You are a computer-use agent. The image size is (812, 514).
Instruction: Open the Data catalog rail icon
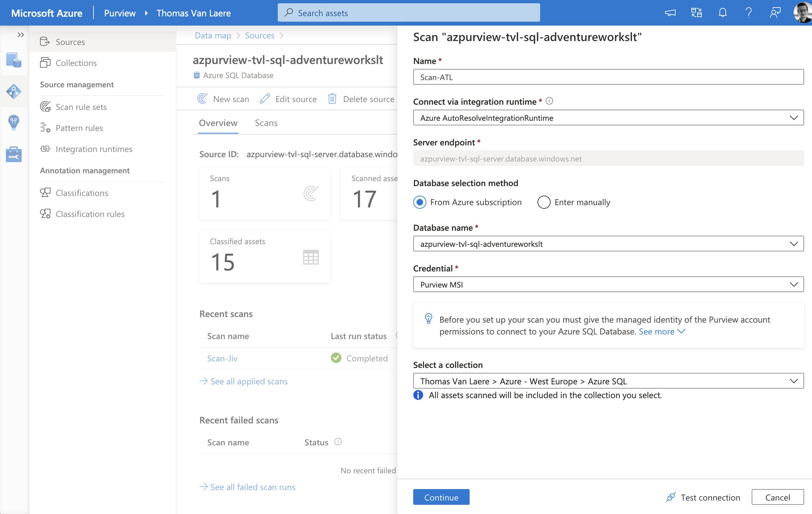pyautogui.click(x=14, y=60)
